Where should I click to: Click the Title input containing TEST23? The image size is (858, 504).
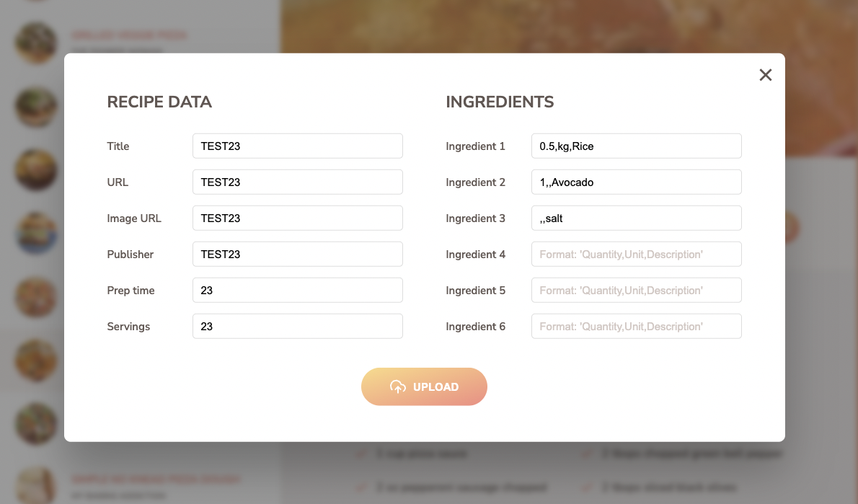tap(297, 146)
